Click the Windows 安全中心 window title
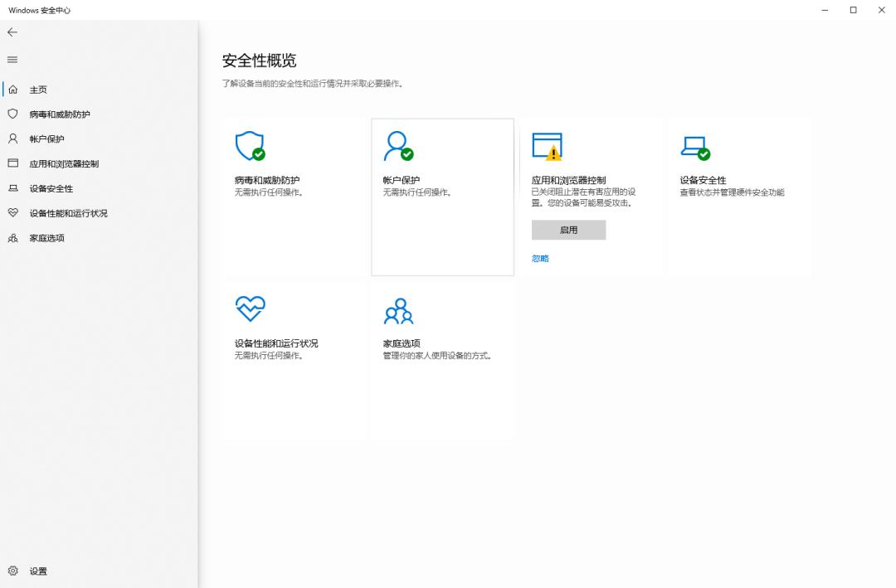Image resolution: width=896 pixels, height=588 pixels. point(40,10)
